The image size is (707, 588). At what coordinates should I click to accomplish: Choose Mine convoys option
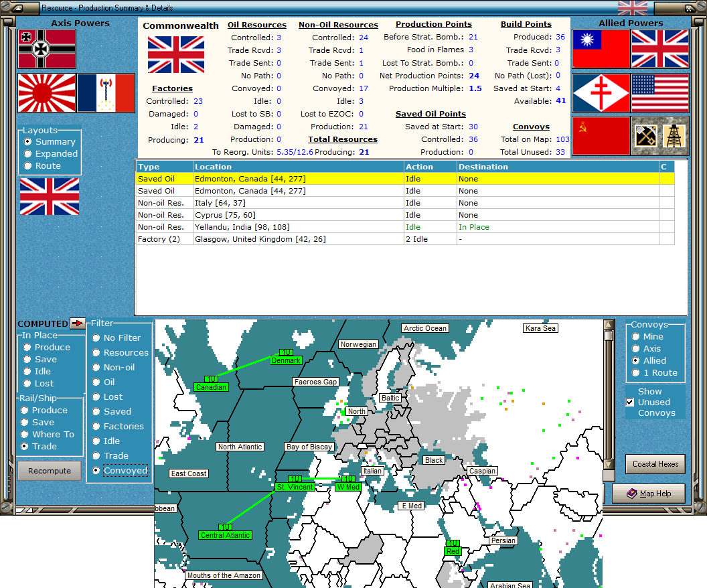647,336
